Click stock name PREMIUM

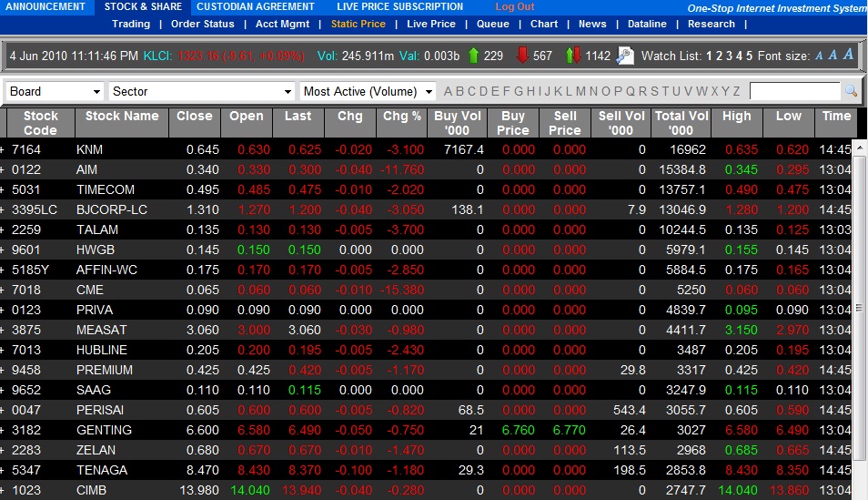tap(105, 370)
